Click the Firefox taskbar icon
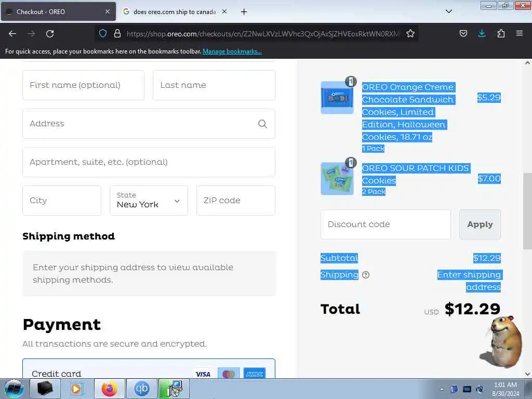Screen dimensions: 532x399 (x=109, y=389)
